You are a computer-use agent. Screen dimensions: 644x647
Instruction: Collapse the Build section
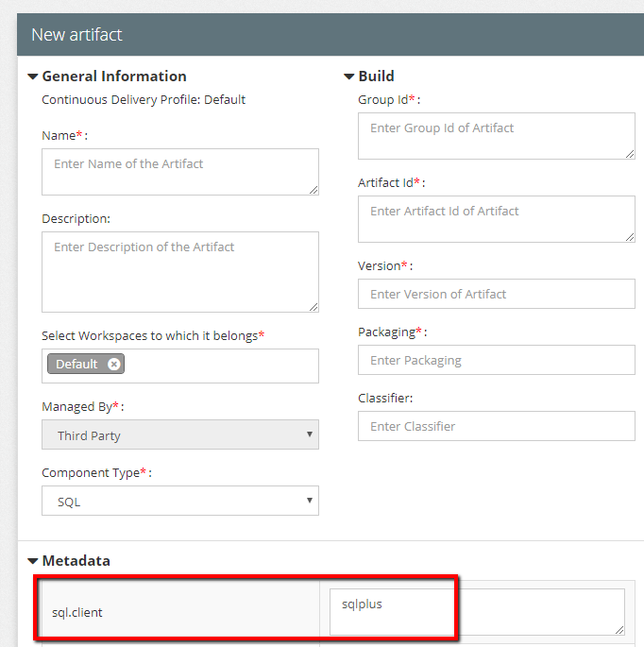click(349, 77)
